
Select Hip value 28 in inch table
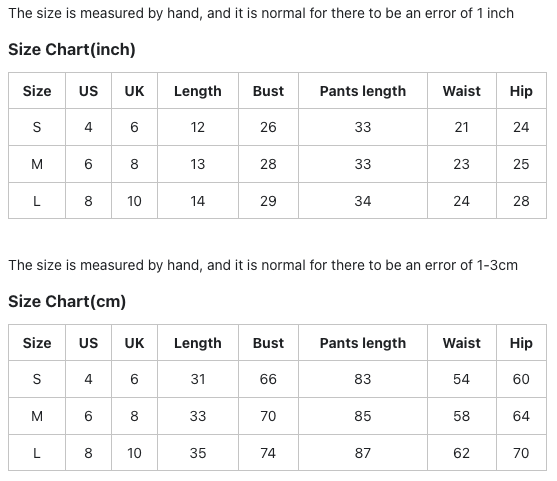tap(521, 201)
